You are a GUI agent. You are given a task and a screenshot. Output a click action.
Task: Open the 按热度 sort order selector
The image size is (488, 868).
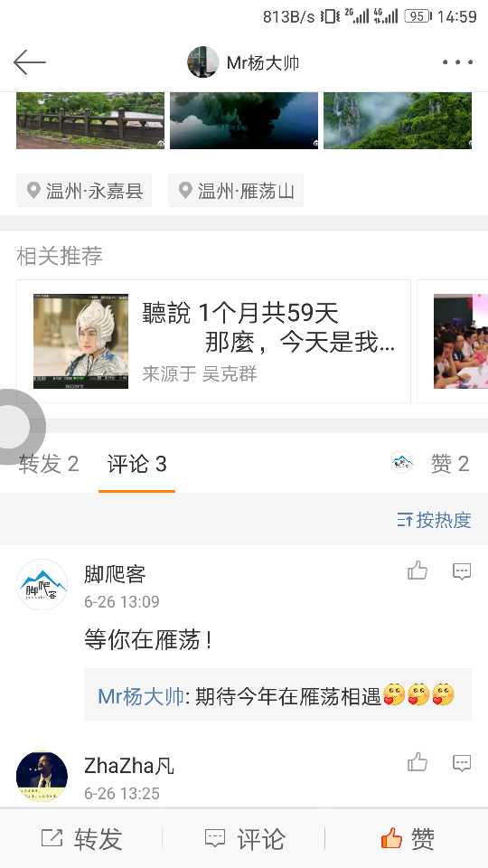pyautogui.click(x=434, y=520)
